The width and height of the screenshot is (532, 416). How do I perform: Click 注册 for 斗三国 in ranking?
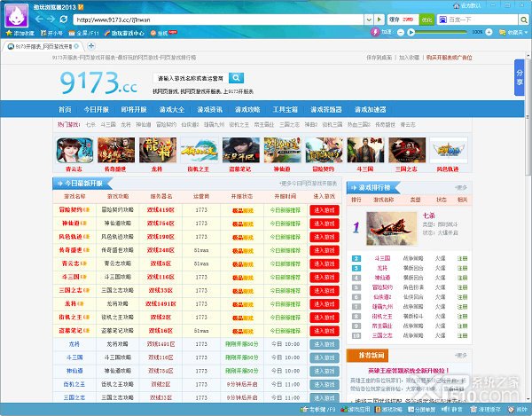462,258
